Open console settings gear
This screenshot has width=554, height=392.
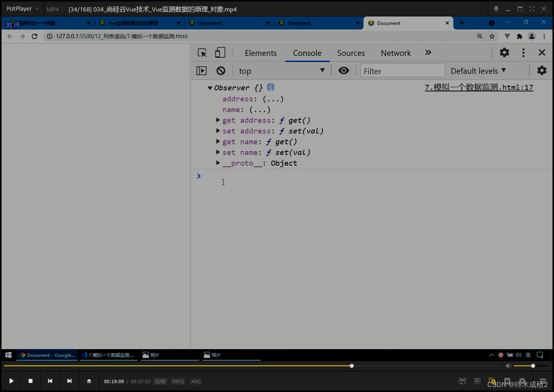[542, 70]
